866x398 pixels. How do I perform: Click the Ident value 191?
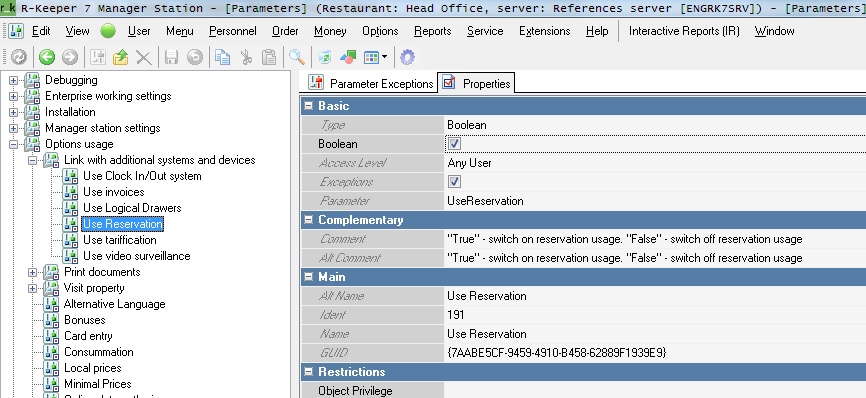tap(456, 315)
